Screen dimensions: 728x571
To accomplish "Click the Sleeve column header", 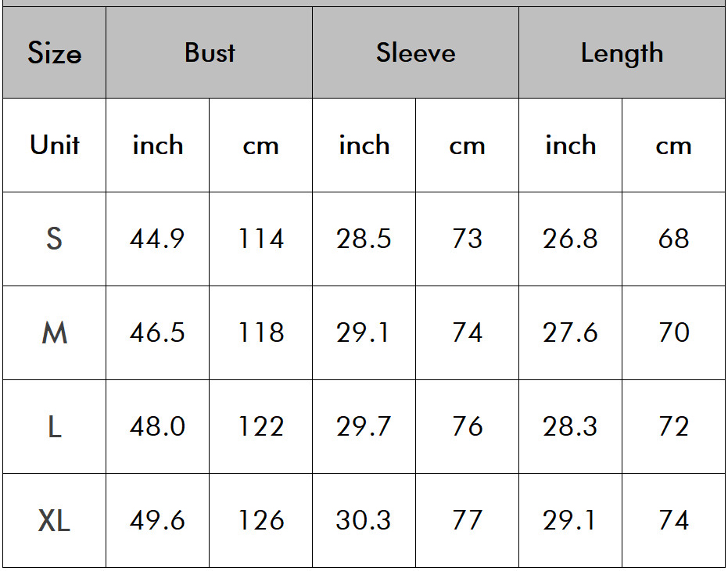I will pyautogui.click(x=415, y=53).
